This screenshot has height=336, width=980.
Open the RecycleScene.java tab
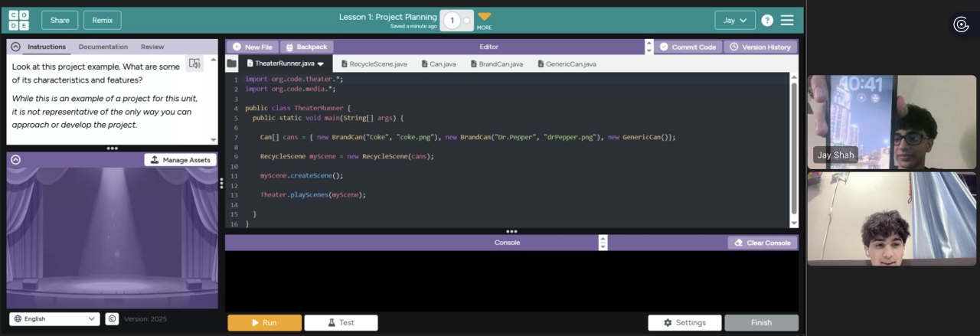coord(374,64)
